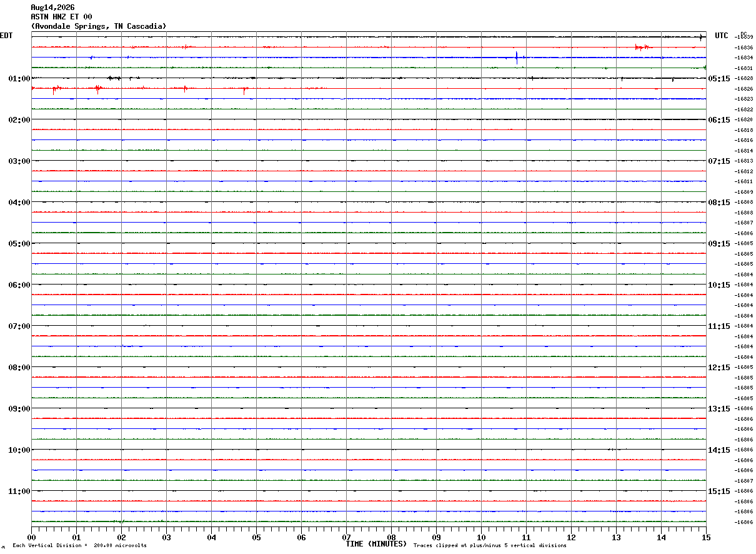Click the 11:00 EDT row label
This screenshot has height=554, width=756.
(19, 491)
